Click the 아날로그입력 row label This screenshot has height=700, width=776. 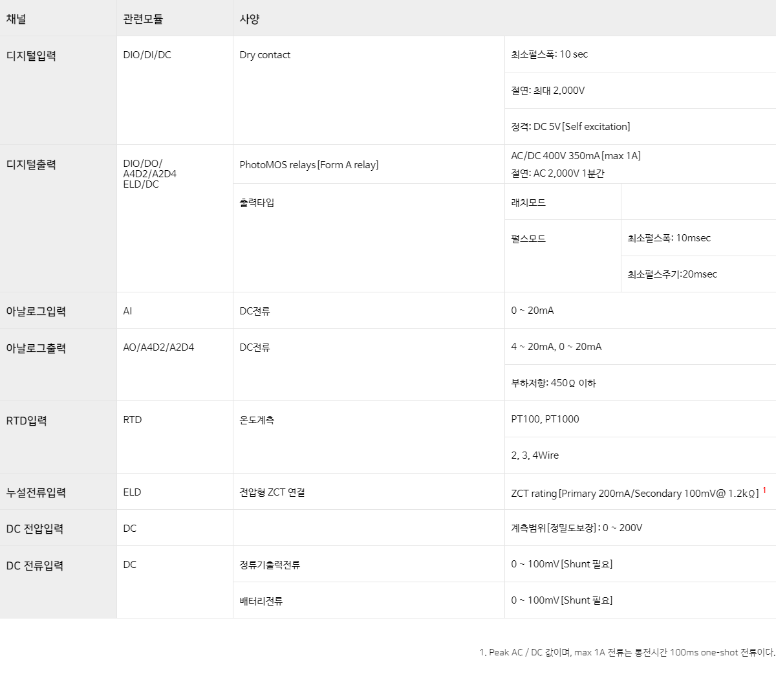click(36, 311)
